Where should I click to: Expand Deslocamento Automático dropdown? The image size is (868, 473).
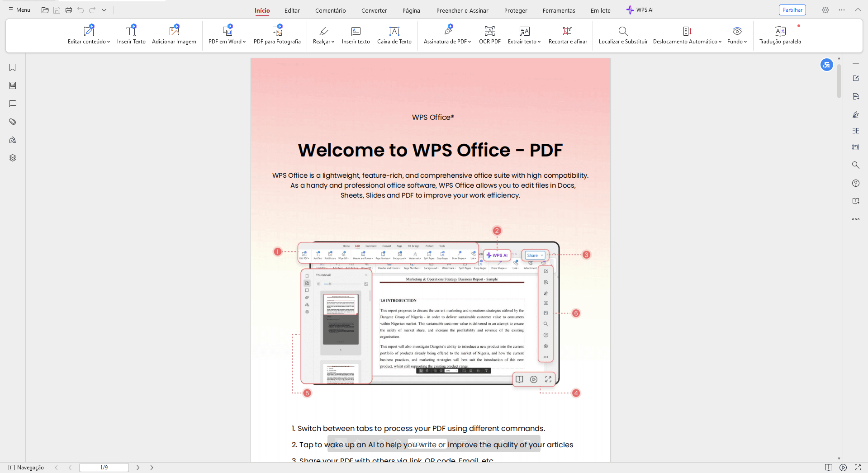[720, 42]
